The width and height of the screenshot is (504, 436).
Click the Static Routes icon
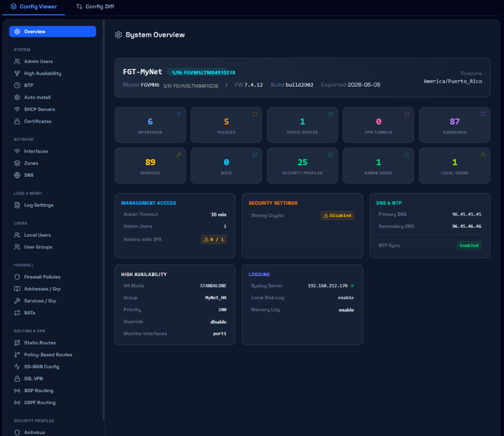click(17, 343)
